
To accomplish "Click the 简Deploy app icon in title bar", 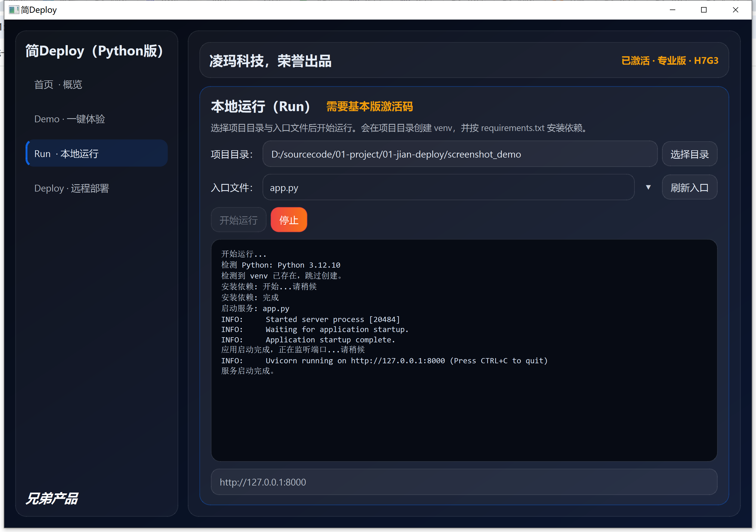I will coord(14,10).
